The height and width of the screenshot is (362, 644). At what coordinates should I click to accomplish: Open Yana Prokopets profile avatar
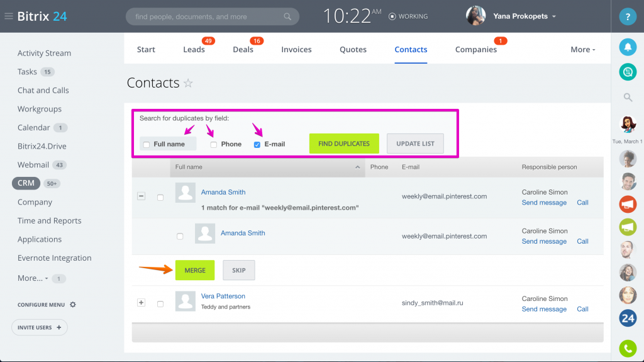475,16
